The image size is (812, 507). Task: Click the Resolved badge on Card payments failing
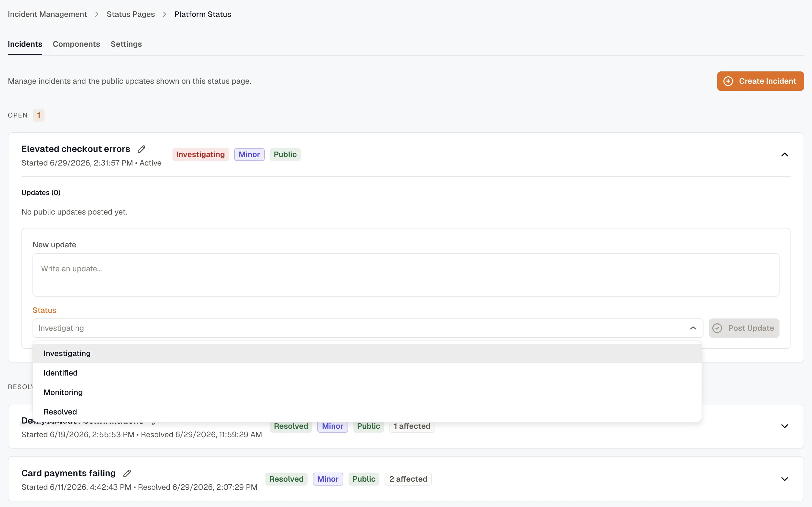tap(286, 479)
